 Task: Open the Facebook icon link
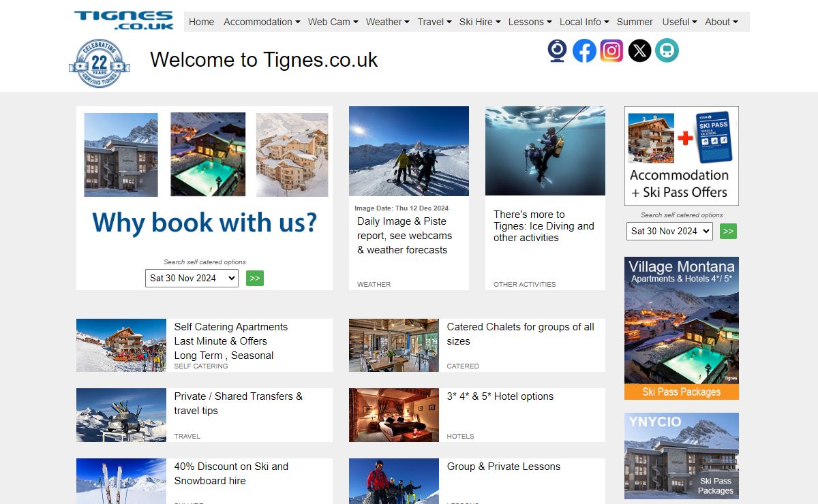[584, 51]
